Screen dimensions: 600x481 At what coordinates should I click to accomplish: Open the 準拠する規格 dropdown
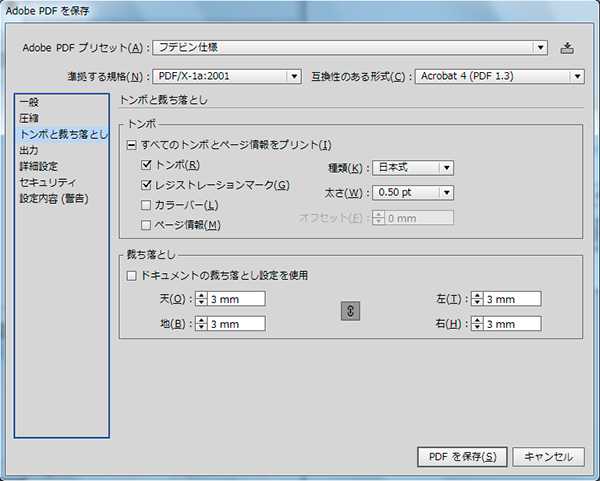coord(227,77)
